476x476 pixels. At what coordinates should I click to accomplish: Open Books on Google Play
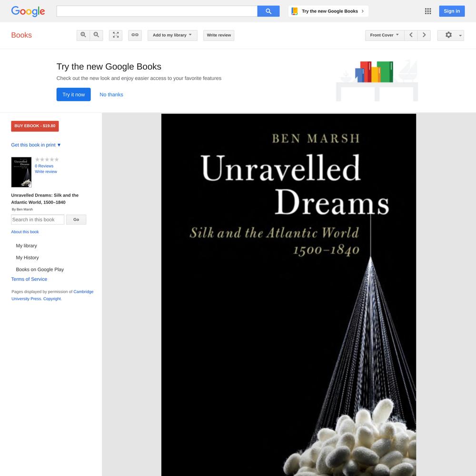(40, 269)
